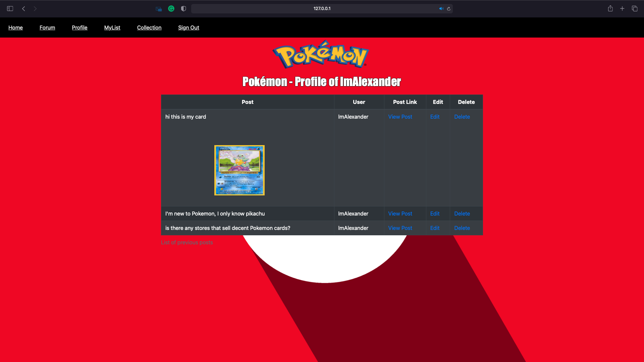644x362 pixels.
Task: Open the green Grammarly extension icon
Action: (x=171, y=9)
